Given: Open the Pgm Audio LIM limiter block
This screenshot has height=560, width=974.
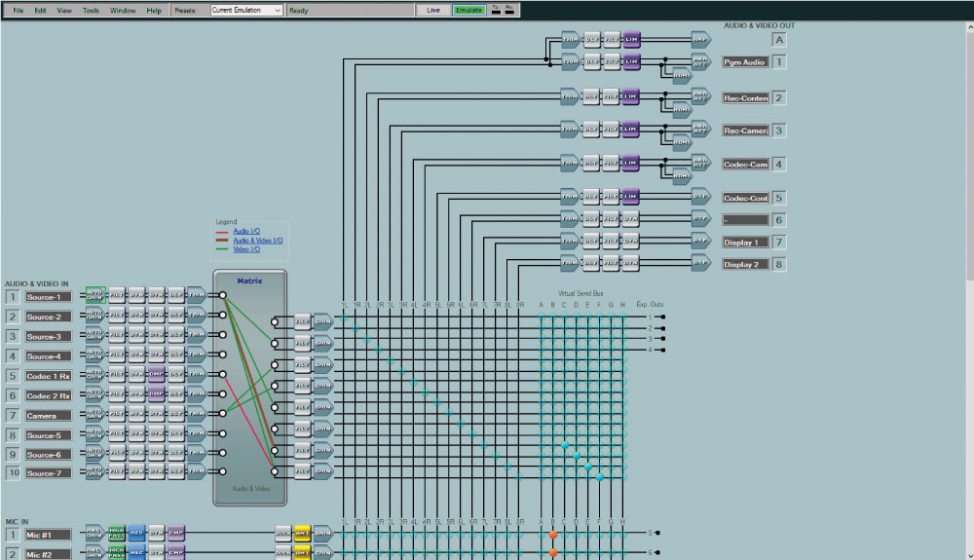Looking at the screenshot, I should tap(630, 61).
